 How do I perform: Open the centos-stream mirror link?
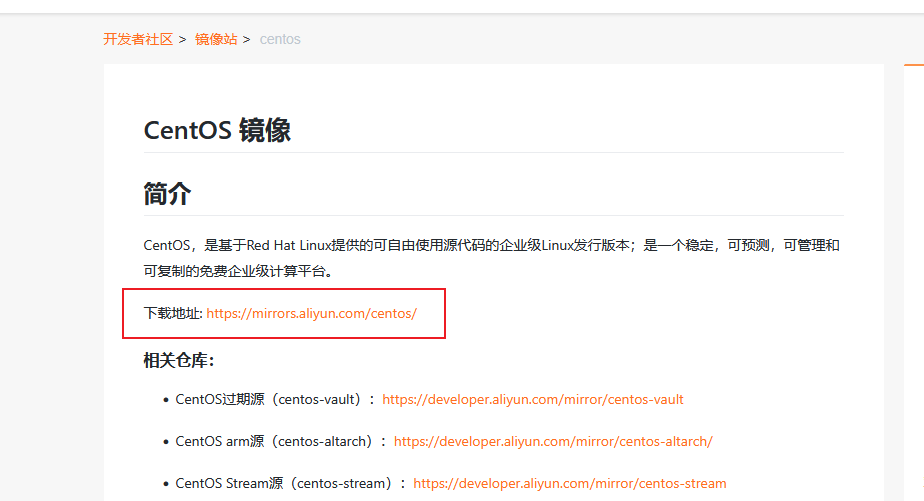click(x=570, y=483)
